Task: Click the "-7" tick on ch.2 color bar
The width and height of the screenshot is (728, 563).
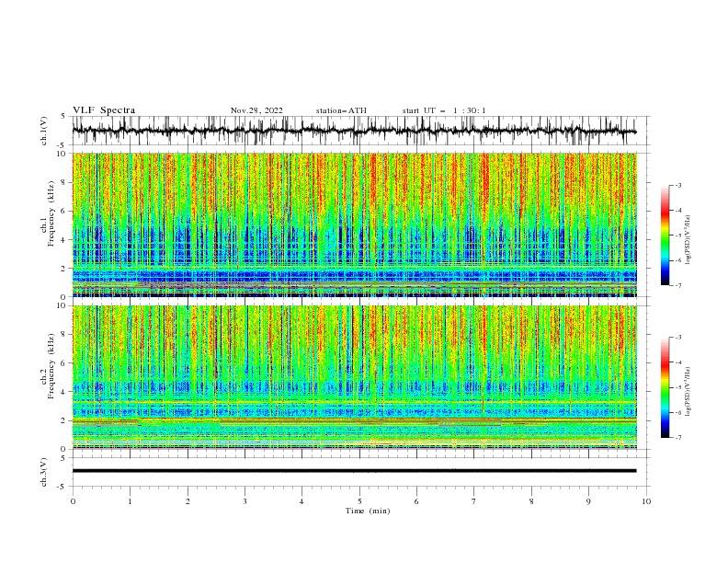Action: coord(677,437)
